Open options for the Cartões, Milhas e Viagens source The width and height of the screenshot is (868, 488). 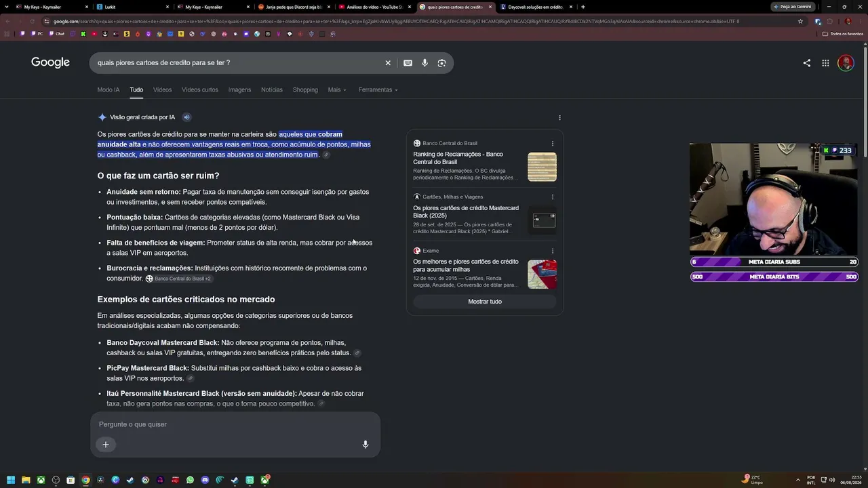tap(553, 197)
